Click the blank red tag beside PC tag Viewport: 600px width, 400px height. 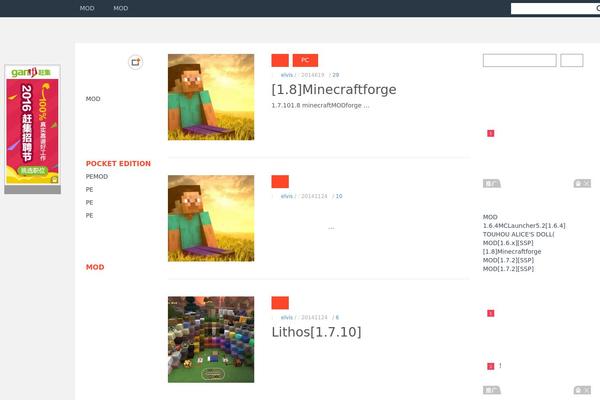280,60
